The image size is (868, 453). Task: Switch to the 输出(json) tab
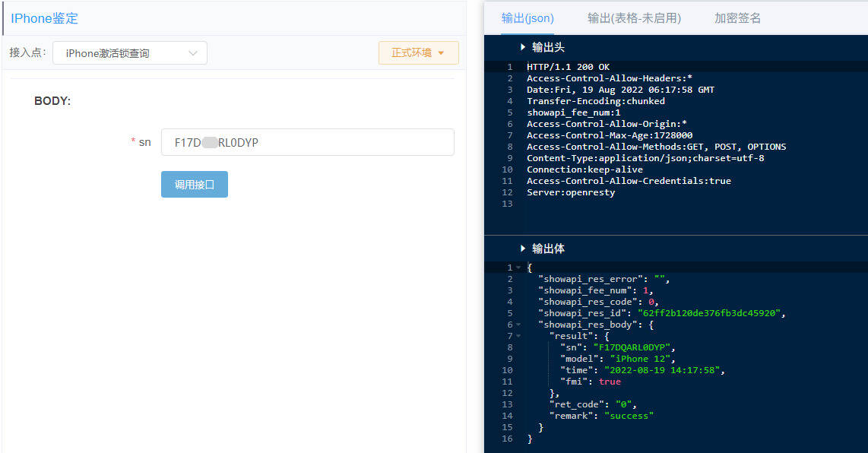(x=527, y=18)
